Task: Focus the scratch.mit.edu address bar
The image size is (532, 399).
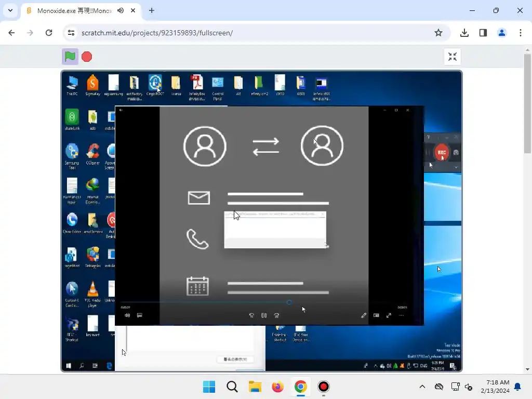Action: (256, 33)
